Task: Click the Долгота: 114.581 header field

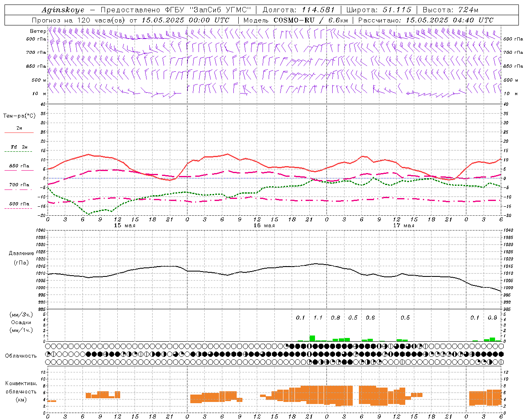Action: pos(299,10)
